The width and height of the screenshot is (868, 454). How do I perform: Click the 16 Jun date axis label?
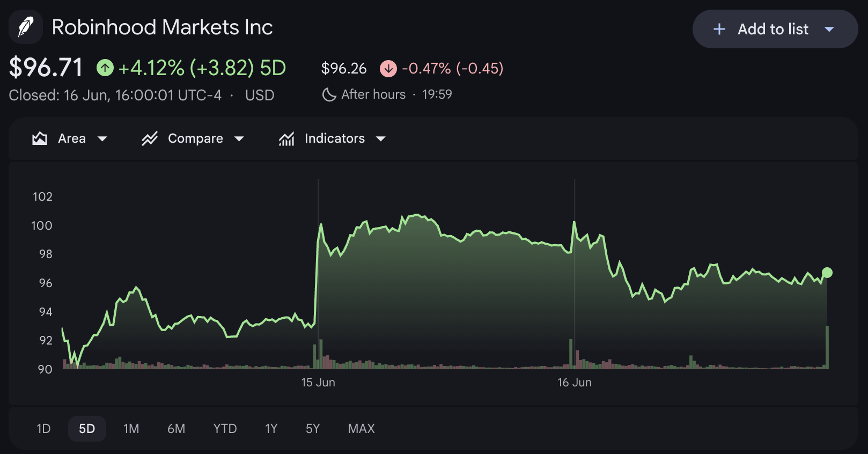pos(575,383)
